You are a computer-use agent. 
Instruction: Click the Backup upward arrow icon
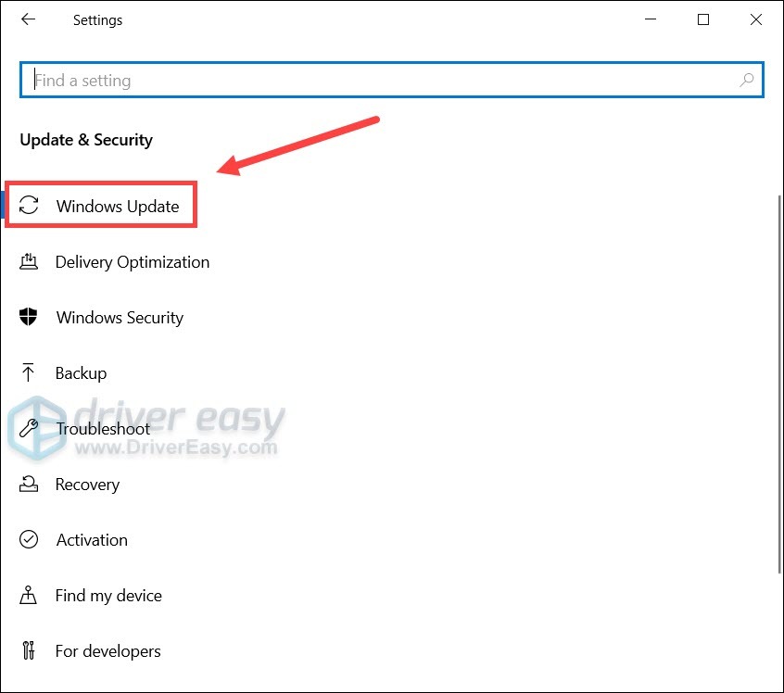[x=29, y=373]
